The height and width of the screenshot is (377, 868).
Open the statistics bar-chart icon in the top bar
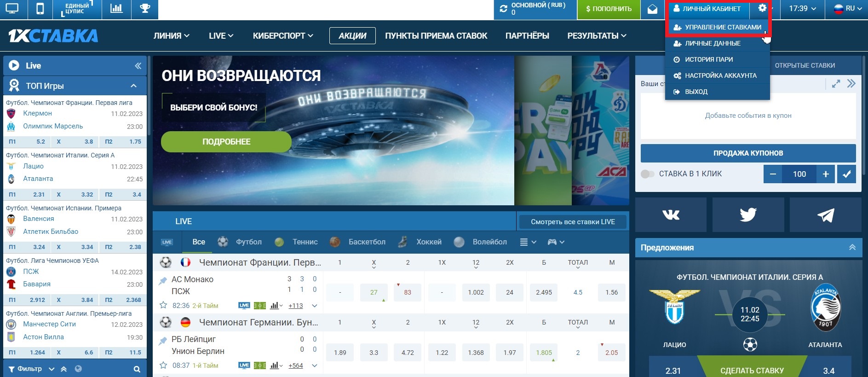tap(116, 9)
